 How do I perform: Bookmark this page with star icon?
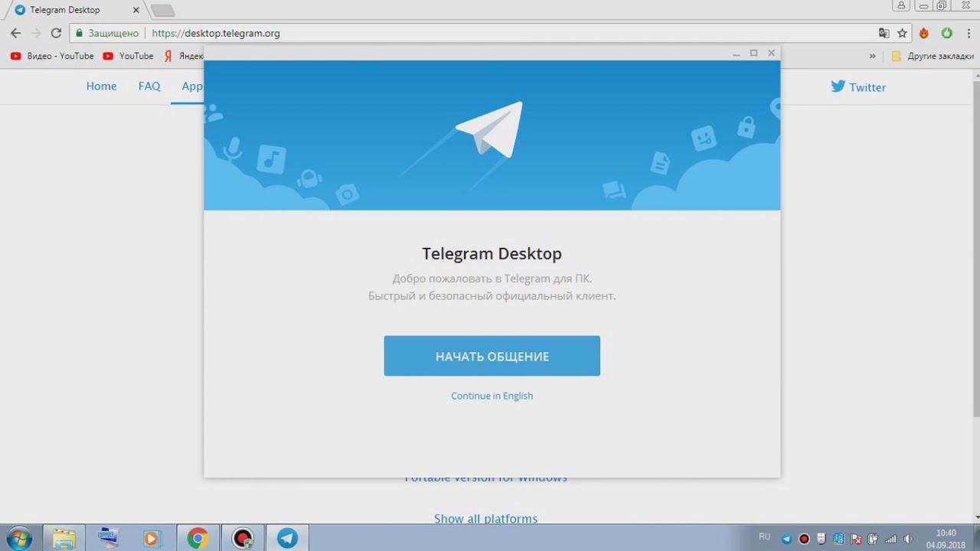coord(902,34)
